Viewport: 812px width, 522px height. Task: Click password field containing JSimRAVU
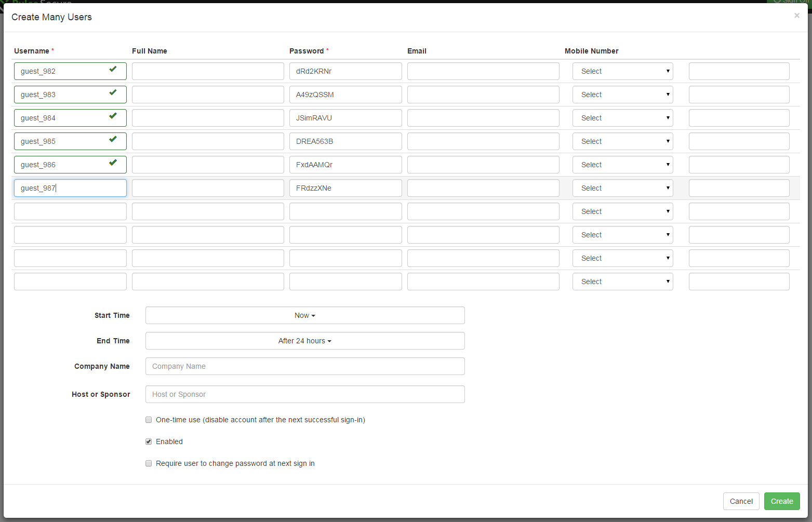[345, 118]
